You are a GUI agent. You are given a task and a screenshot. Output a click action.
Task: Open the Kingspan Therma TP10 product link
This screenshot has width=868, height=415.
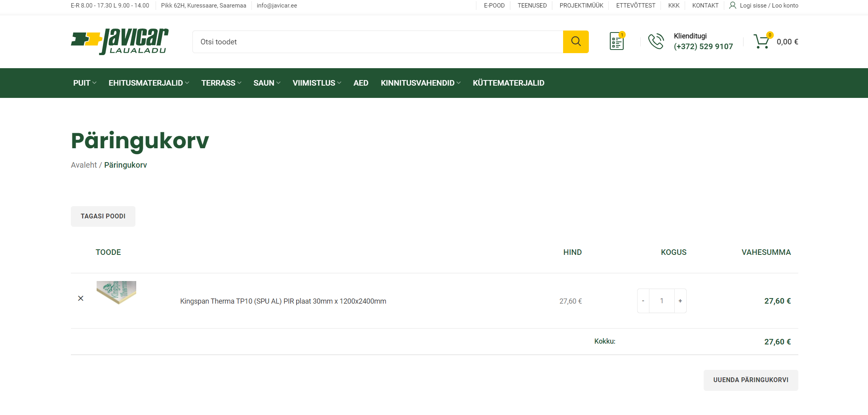(x=283, y=301)
